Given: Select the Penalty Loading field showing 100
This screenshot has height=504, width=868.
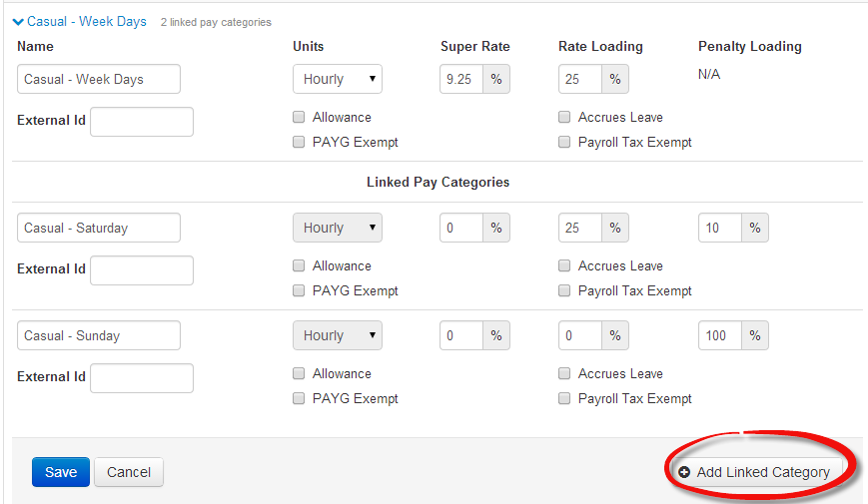Looking at the screenshot, I should (x=720, y=335).
